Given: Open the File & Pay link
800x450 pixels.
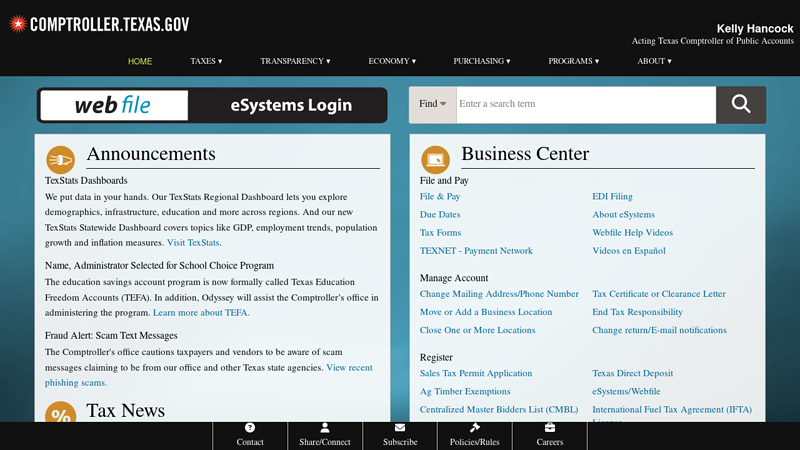Looking at the screenshot, I should pos(440,197).
